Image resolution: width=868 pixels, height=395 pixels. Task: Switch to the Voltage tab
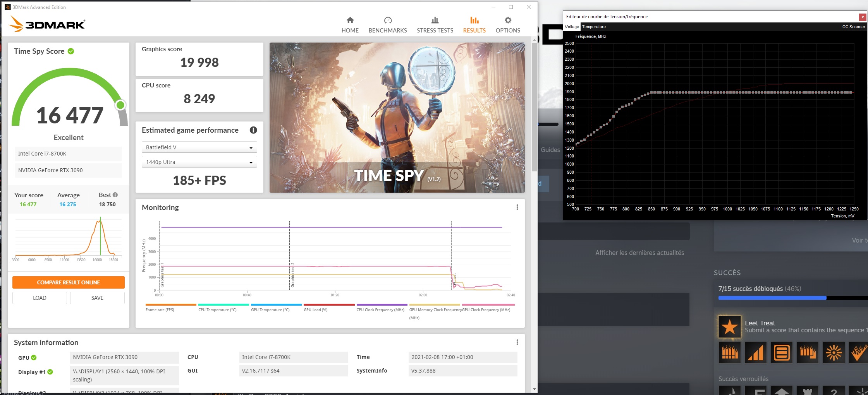[x=572, y=27]
